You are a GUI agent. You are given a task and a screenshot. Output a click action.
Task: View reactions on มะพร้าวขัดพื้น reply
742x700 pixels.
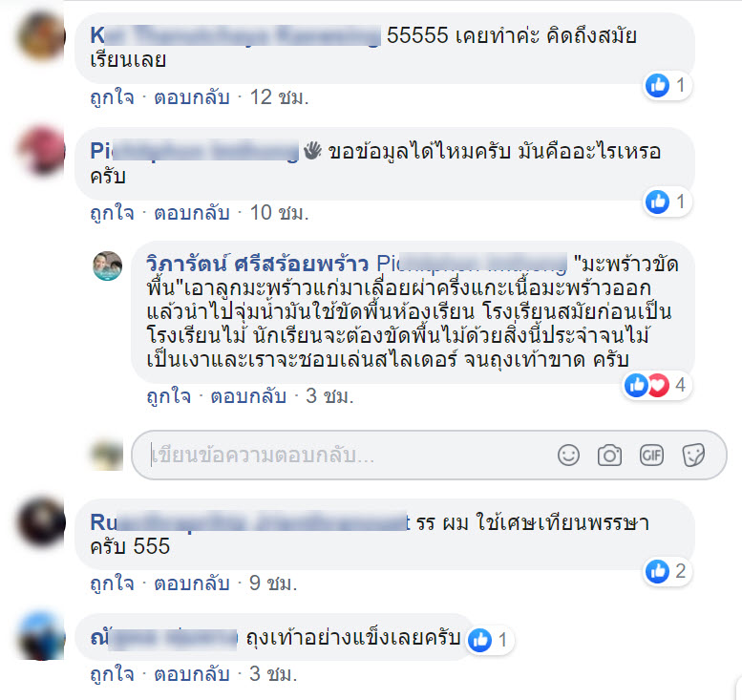[656, 385]
